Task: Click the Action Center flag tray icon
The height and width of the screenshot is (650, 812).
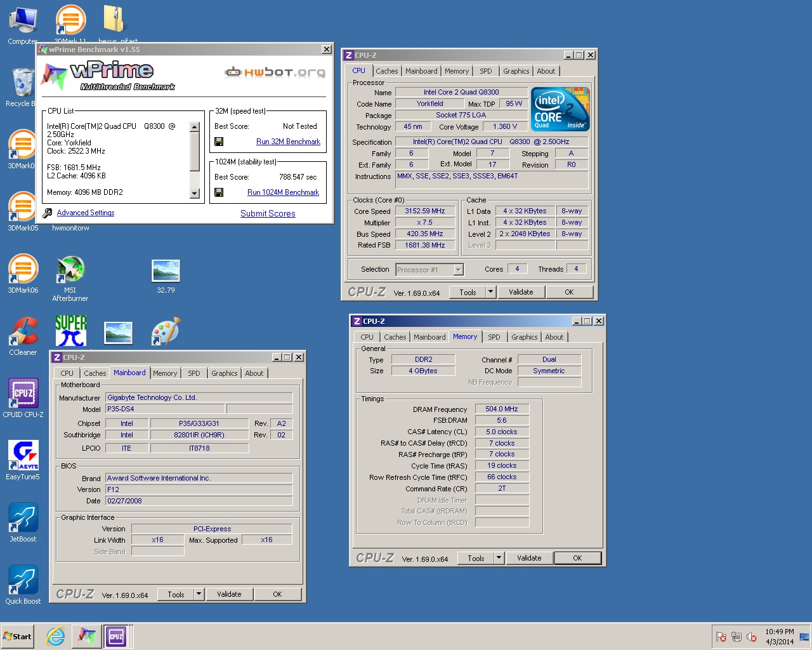Action: [x=721, y=637]
